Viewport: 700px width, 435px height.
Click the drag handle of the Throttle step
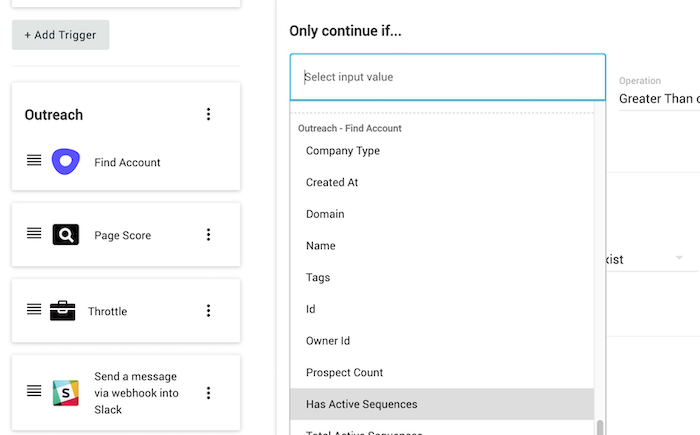point(34,309)
